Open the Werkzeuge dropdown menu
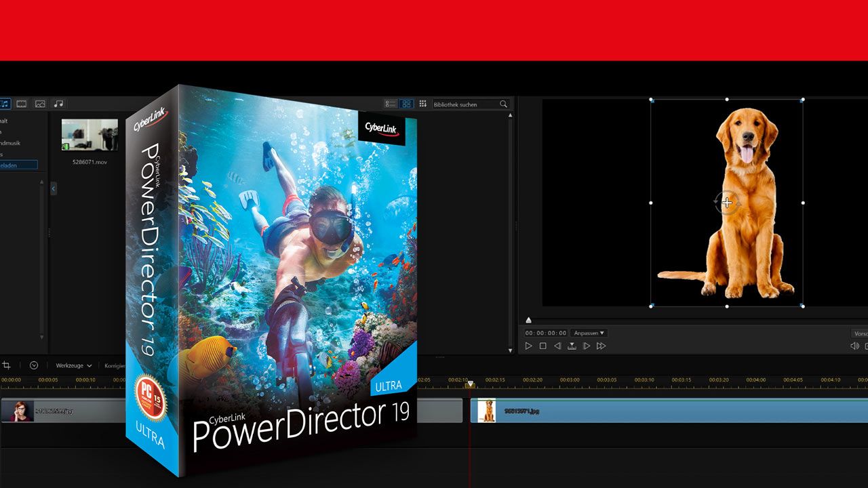The width and height of the screenshot is (868, 488). 73,365
